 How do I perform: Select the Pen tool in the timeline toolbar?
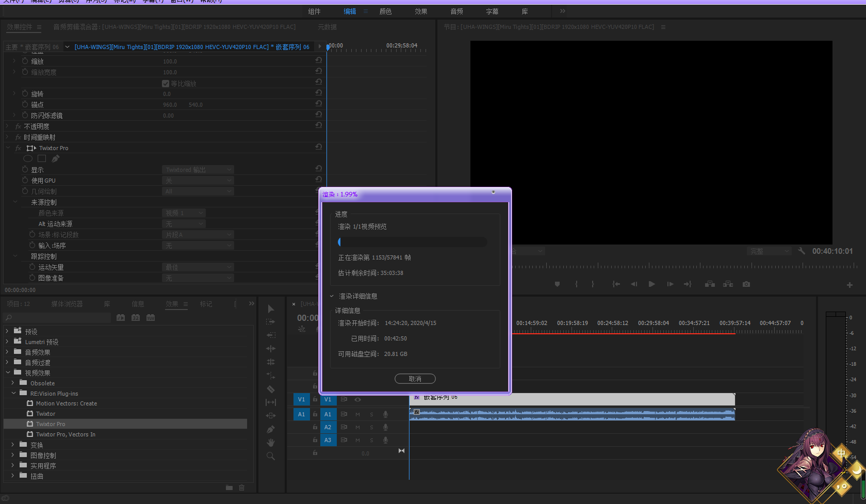point(271,429)
